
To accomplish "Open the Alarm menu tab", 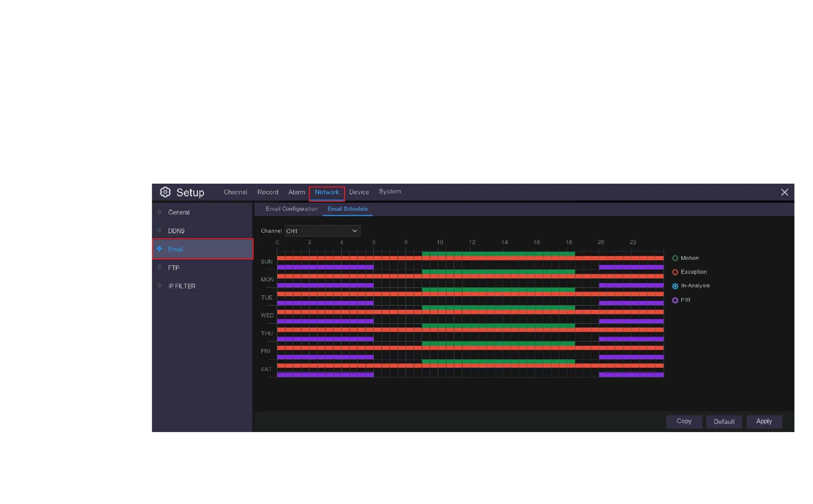I will pos(296,192).
